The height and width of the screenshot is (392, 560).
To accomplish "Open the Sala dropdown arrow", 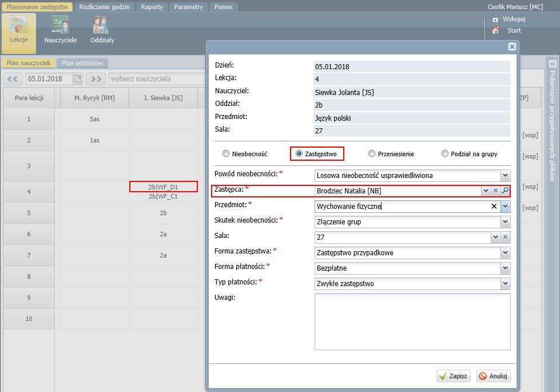I will point(495,237).
